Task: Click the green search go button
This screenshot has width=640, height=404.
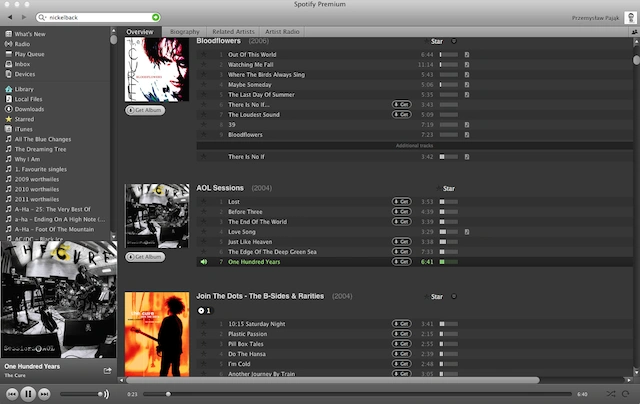Action: click(x=156, y=17)
